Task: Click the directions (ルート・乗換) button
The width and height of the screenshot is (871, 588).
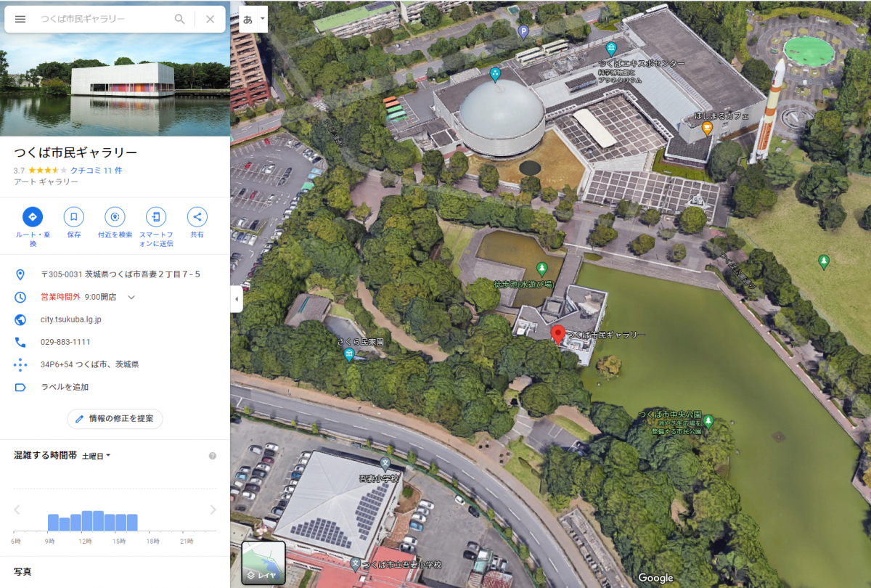Action: pyautogui.click(x=32, y=216)
